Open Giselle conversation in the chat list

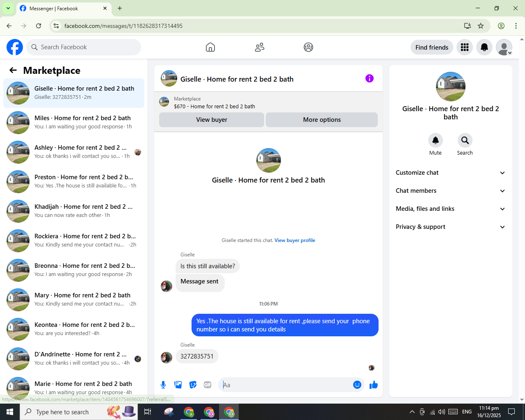(74, 93)
